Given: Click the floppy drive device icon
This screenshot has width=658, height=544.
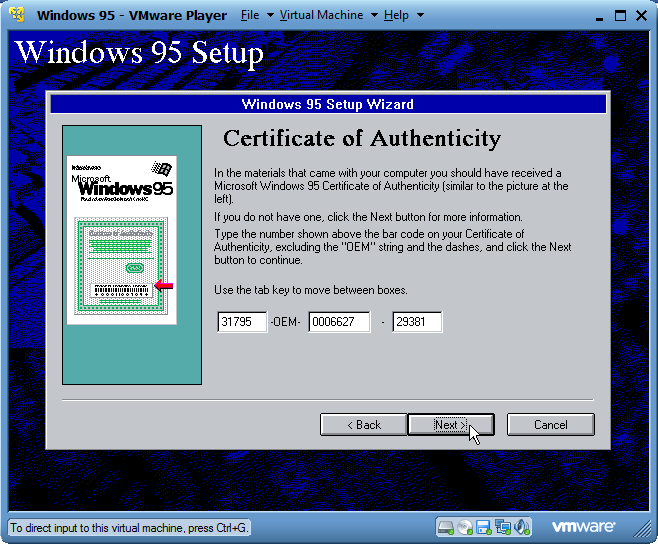Looking at the screenshot, I should point(484,527).
